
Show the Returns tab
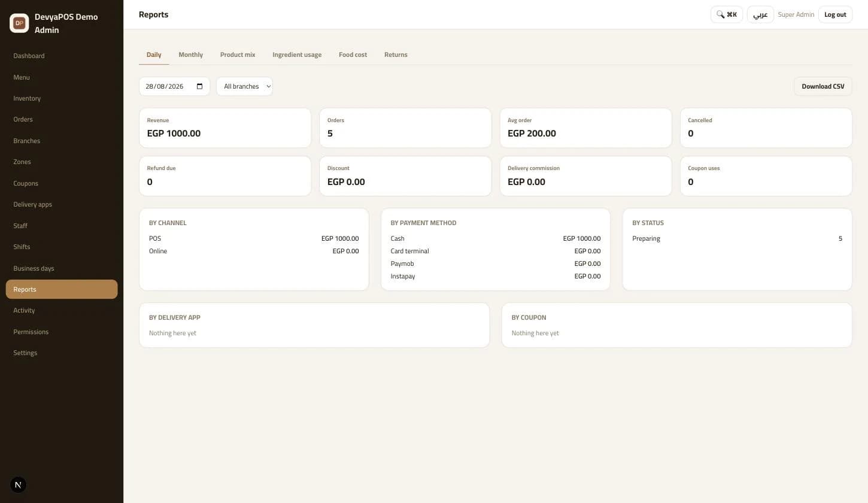(x=396, y=54)
